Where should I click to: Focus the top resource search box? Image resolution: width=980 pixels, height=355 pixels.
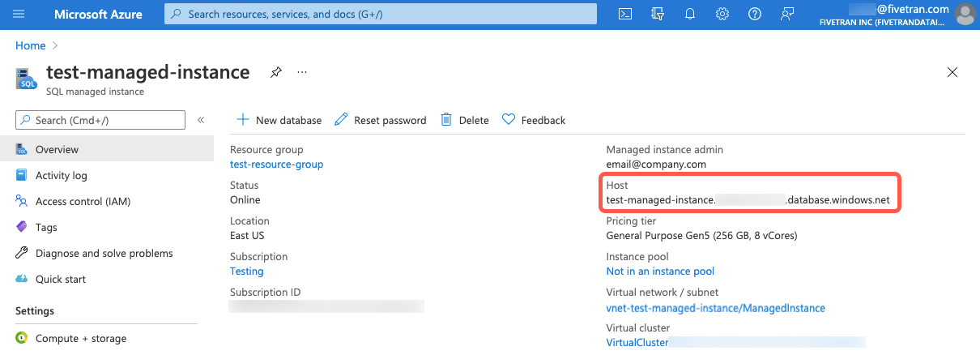(x=381, y=14)
